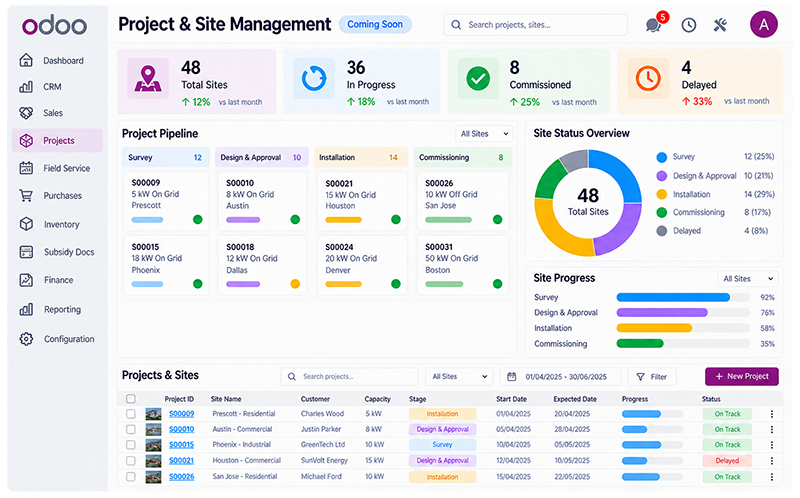The width and height of the screenshot is (800, 498).
Task: Select the Commissioning pipeline column header
Action: (463, 157)
